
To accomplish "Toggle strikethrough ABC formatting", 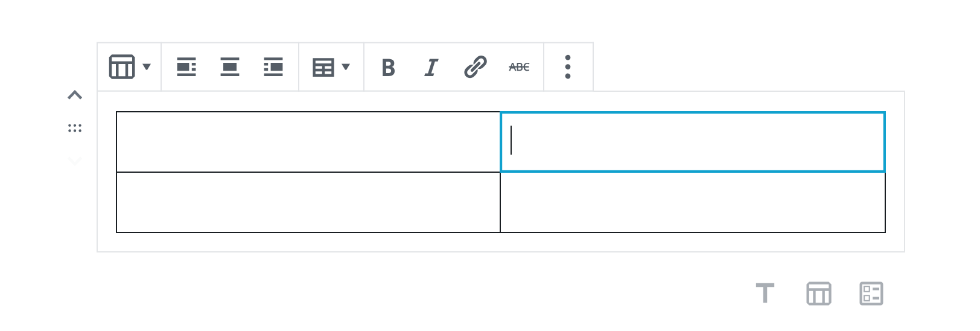I will 519,67.
